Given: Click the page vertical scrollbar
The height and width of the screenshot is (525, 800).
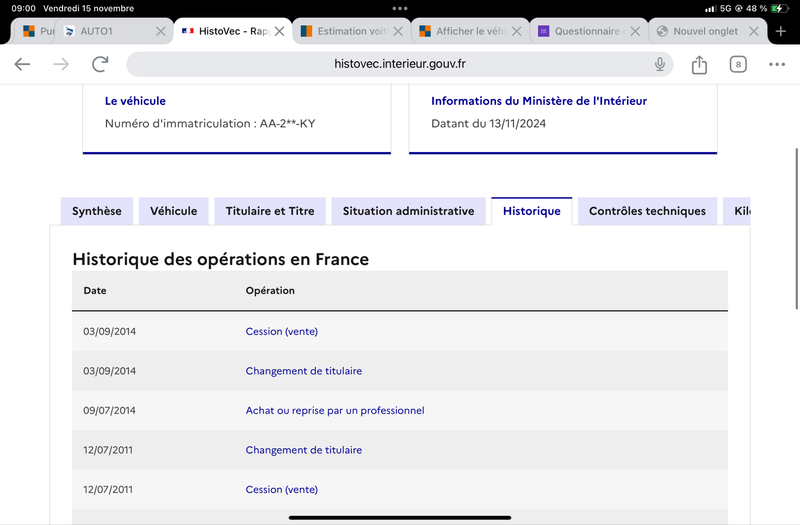Looking at the screenshot, I should (796, 229).
